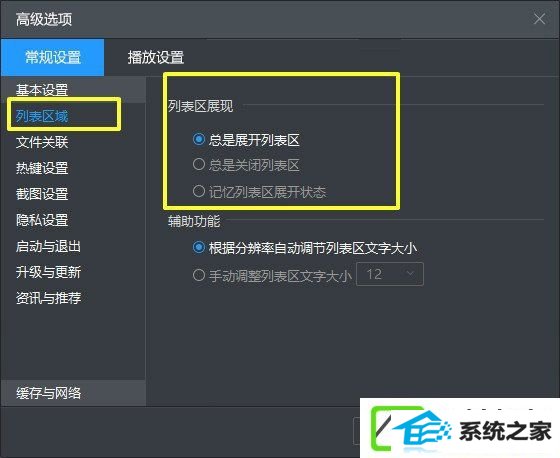The width and height of the screenshot is (560, 458).
Task: Expand the font size 12 dropdown
Action: tap(390, 274)
